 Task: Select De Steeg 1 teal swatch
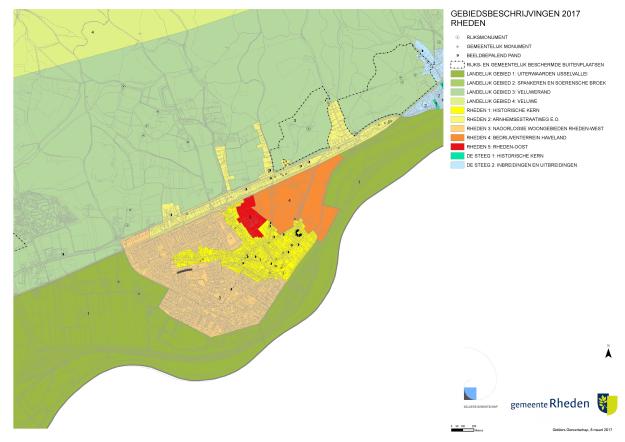[456, 155]
